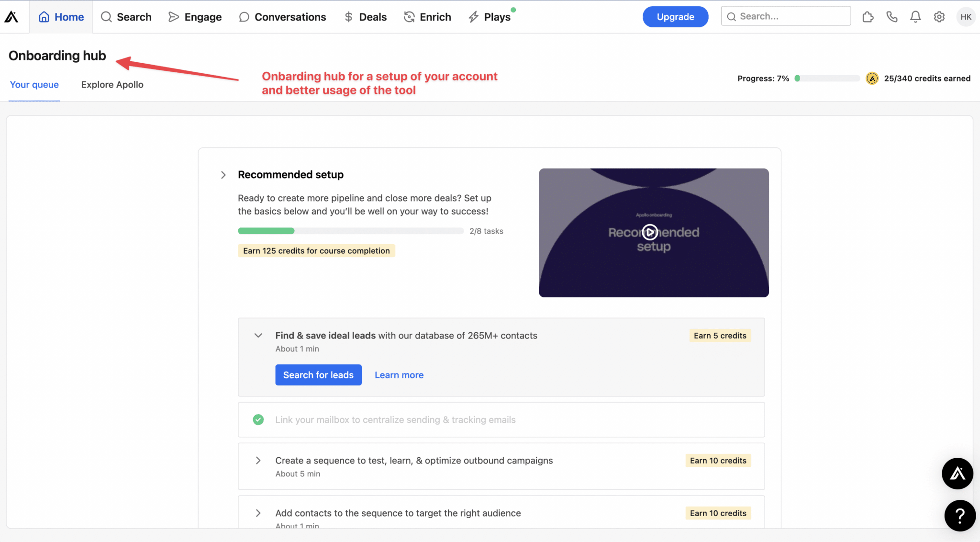Open notifications bell
This screenshot has width=980, height=542.
coord(915,16)
